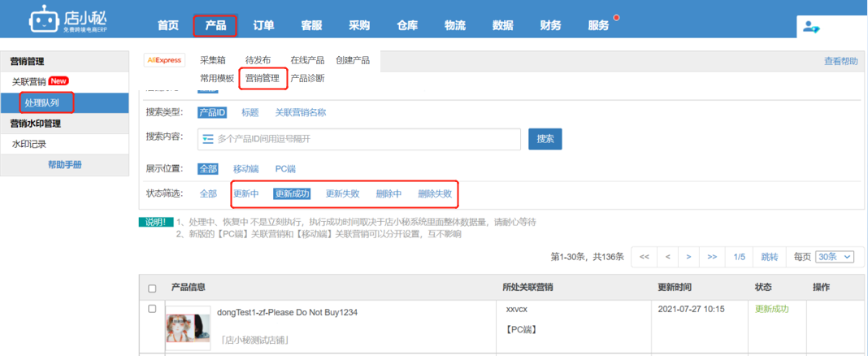
Task: Open the 产品 menu
Action: click(215, 25)
